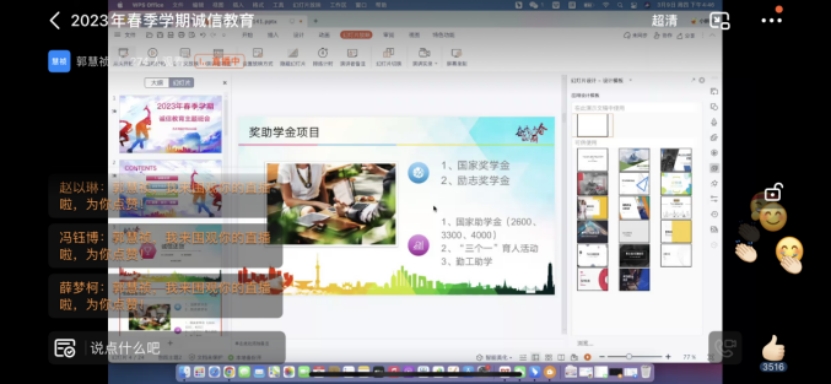Go back using the top-left arrow
831x384 pixels.
pos(55,21)
